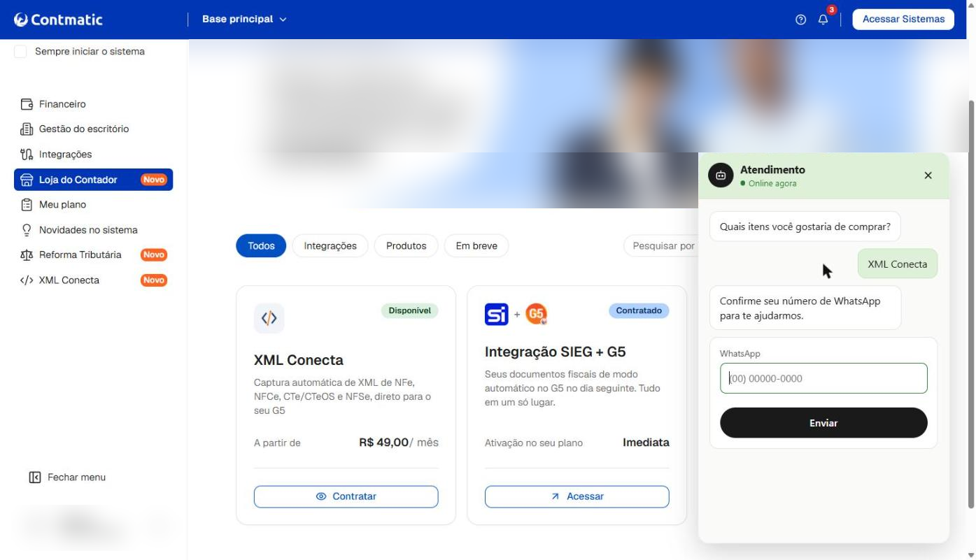The width and height of the screenshot is (976, 560).
Task: Click the Integrações sidebar icon
Action: pos(27,155)
